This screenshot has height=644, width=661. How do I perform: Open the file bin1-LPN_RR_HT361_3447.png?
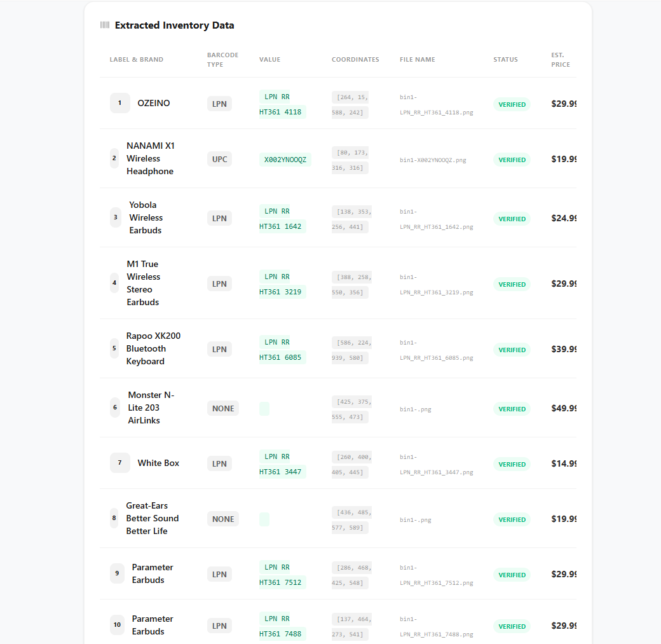(436, 465)
